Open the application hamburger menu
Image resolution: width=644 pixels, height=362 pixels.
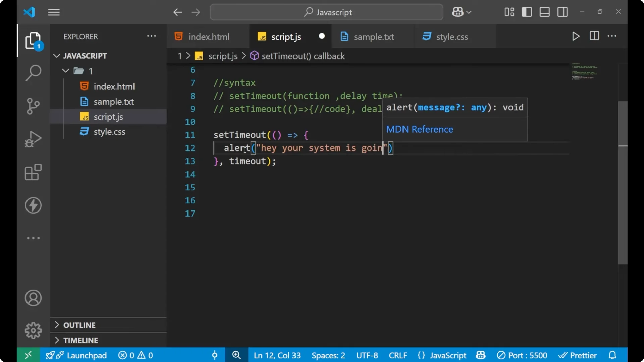pos(54,12)
